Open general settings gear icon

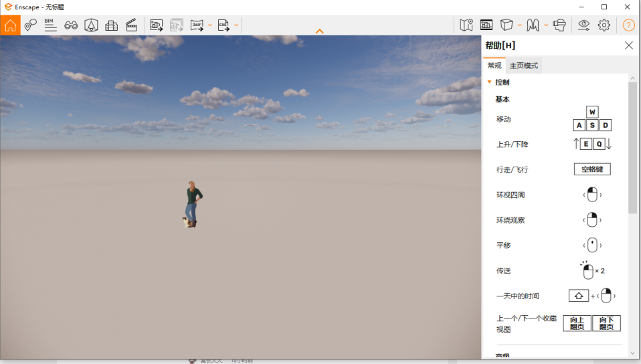tap(604, 25)
